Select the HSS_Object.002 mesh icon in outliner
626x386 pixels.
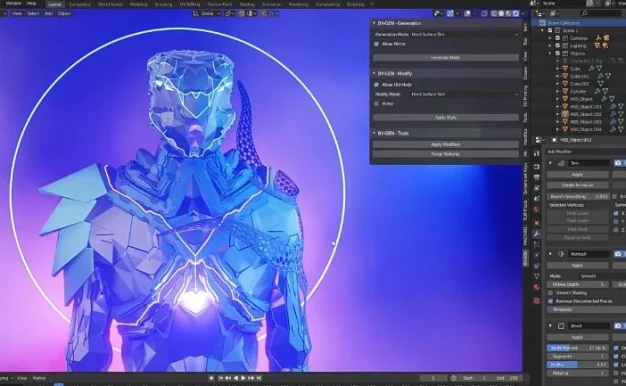click(x=565, y=114)
